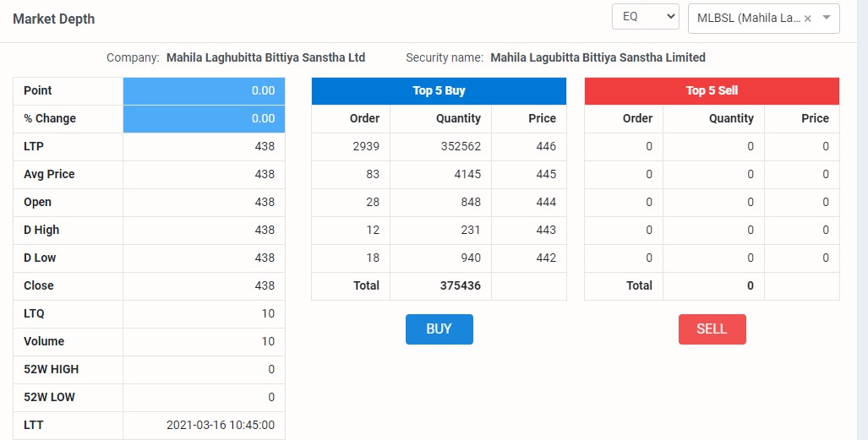Click the Volume row label

pyautogui.click(x=44, y=341)
